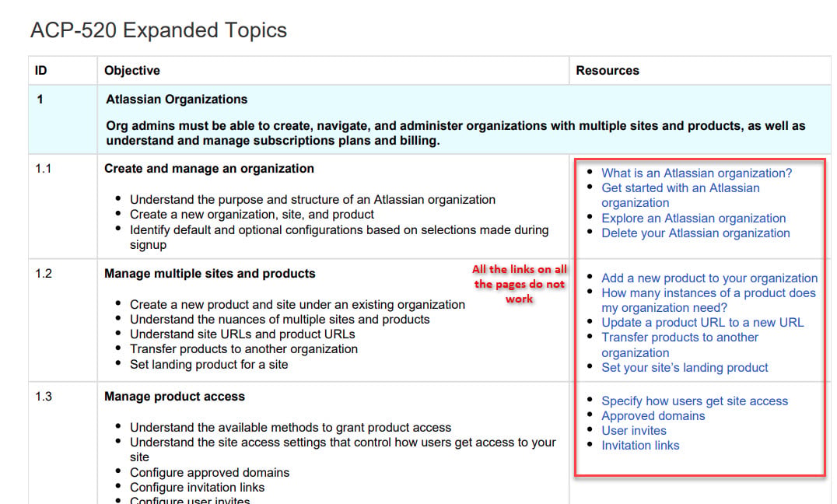Screen dimensions: 837x504
Task: Click "Understand site URLs and product URLs" bullet
Action: click(x=243, y=334)
